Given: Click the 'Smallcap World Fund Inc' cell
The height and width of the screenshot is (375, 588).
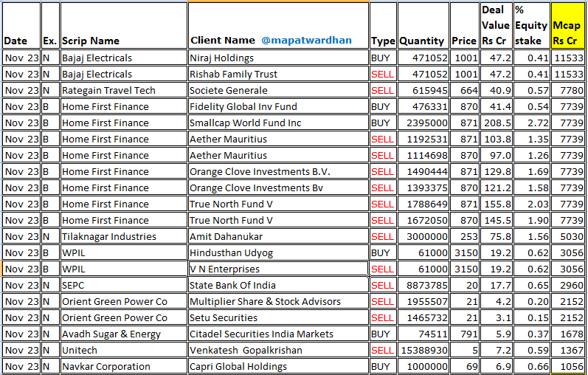Looking at the screenshot, I should [x=279, y=123].
